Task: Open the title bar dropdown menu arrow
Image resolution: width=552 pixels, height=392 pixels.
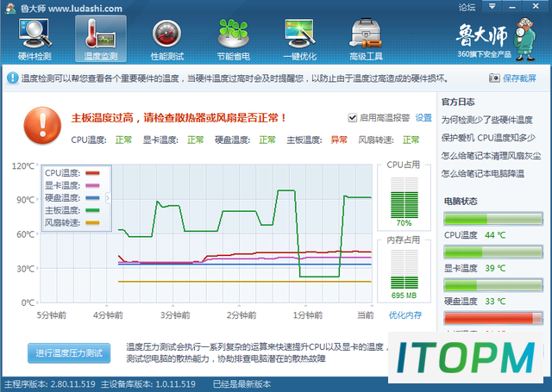Action: (492, 6)
